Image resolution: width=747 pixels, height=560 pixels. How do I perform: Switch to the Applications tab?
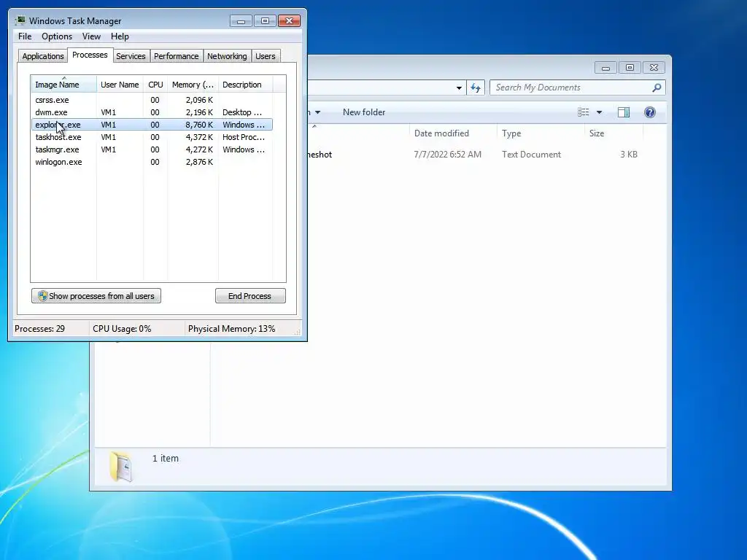(43, 56)
